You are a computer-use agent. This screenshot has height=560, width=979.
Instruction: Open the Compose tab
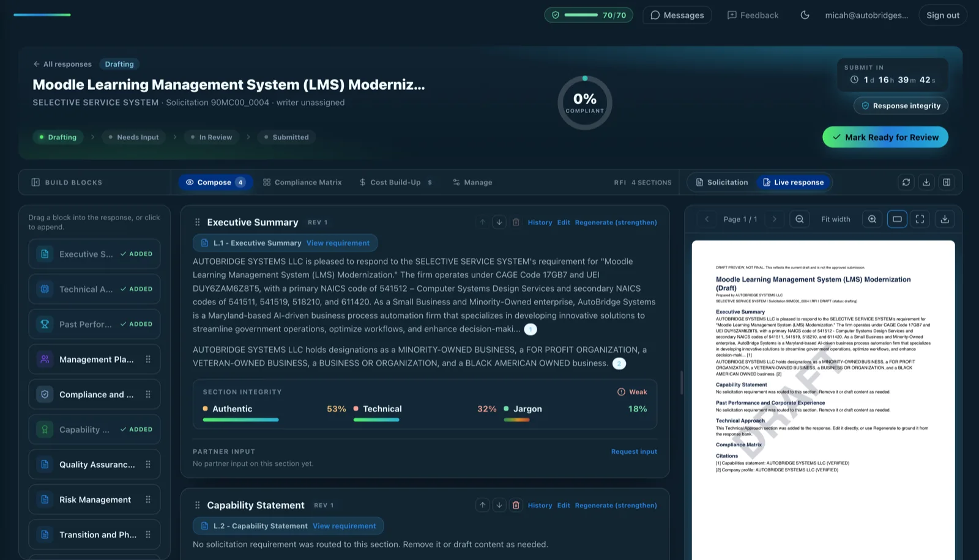pyautogui.click(x=214, y=182)
